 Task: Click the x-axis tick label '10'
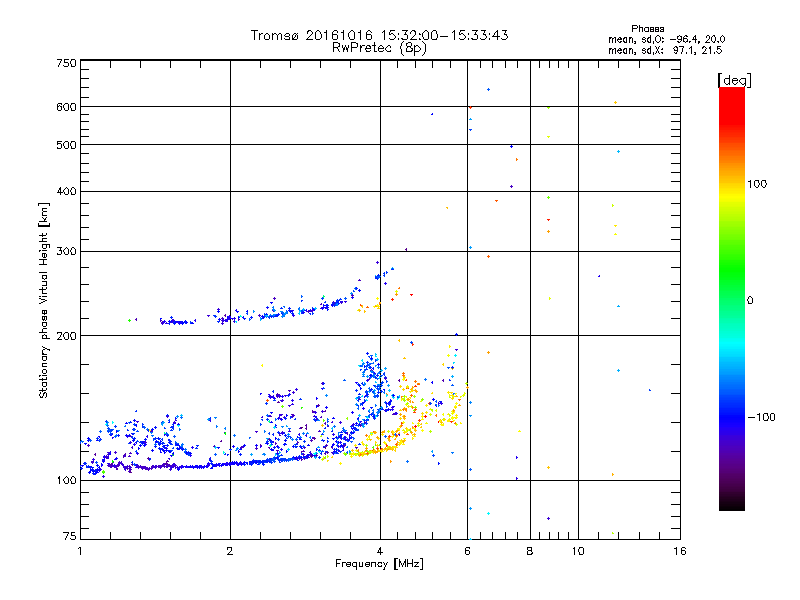[x=578, y=551]
